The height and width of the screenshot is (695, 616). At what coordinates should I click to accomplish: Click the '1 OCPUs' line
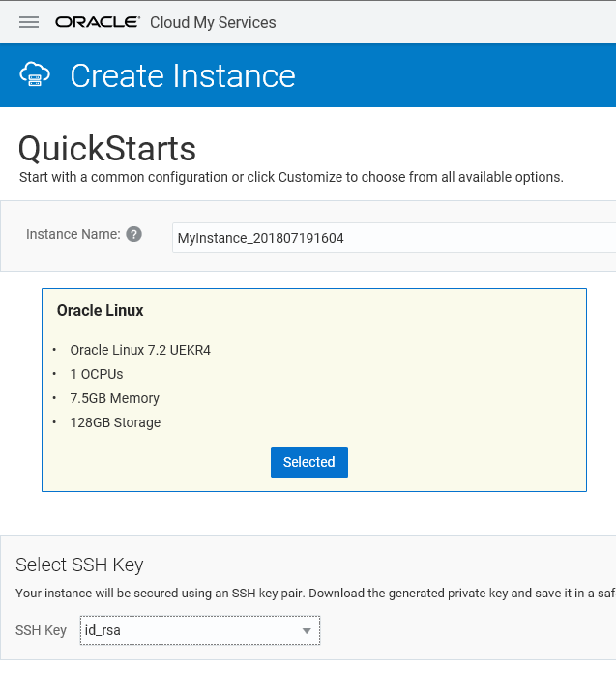97,374
